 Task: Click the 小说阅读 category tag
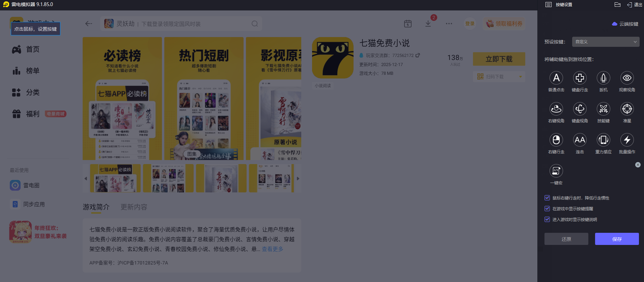[323, 86]
